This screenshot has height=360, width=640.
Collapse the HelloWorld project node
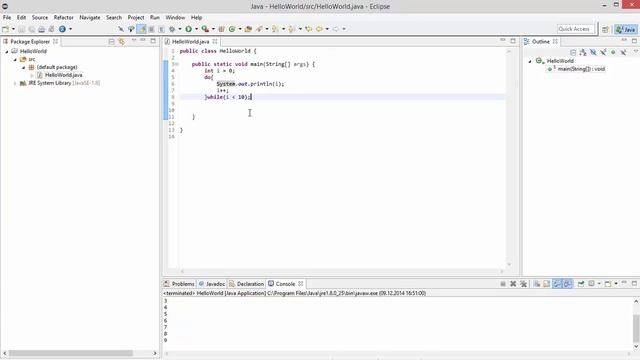click(7, 52)
